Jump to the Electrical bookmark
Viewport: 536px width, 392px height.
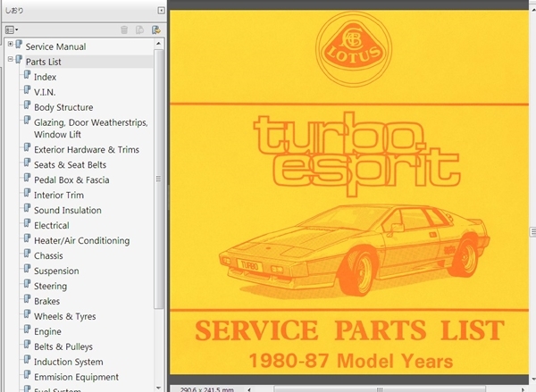pos(52,226)
